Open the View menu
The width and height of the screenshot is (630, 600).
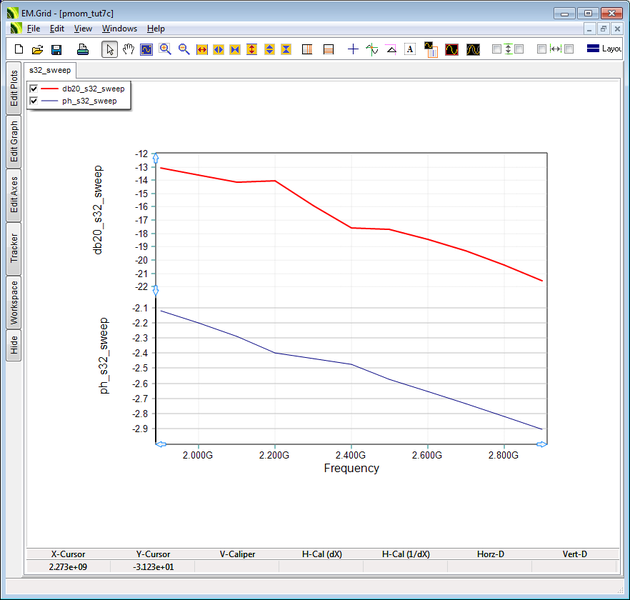83,29
